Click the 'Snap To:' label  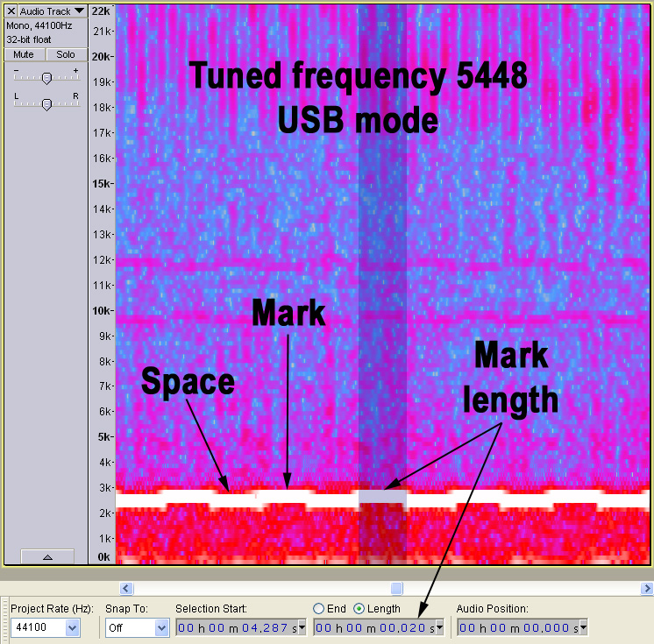(x=126, y=609)
